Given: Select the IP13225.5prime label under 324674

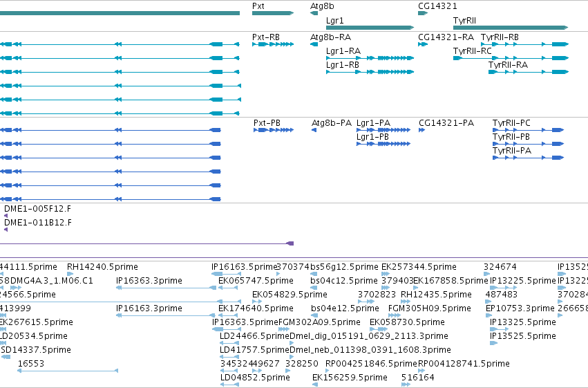Looking at the screenshot, I should (x=523, y=281).
